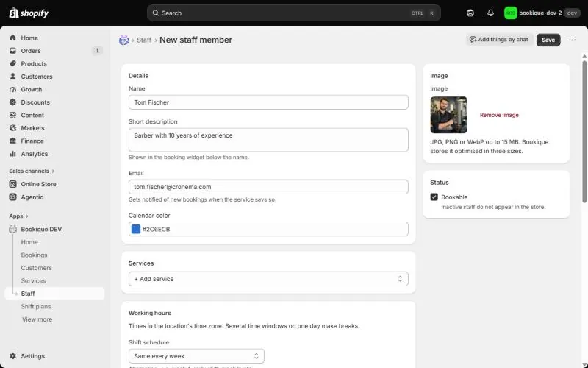Open the more actions ellipsis menu

573,40
